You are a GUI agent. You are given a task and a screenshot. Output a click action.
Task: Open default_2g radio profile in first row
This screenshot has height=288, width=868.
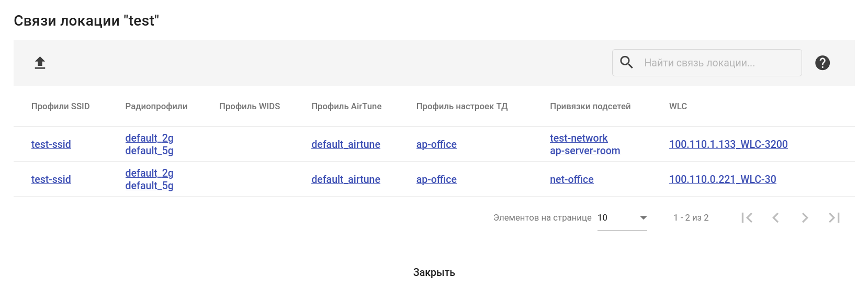(149, 138)
